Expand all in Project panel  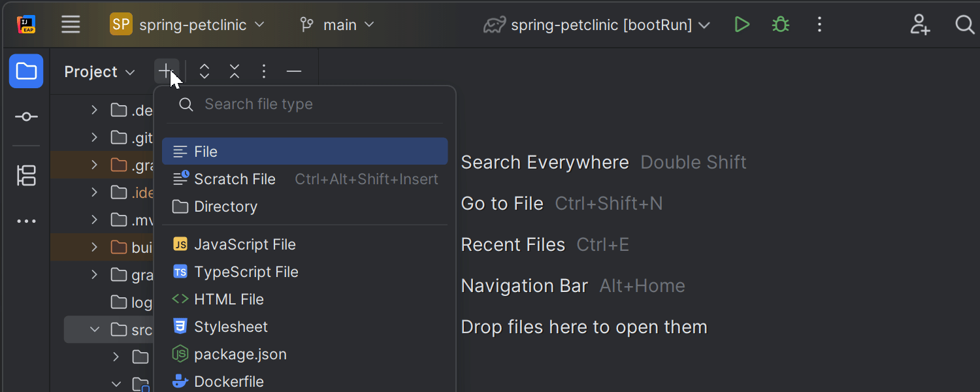204,71
